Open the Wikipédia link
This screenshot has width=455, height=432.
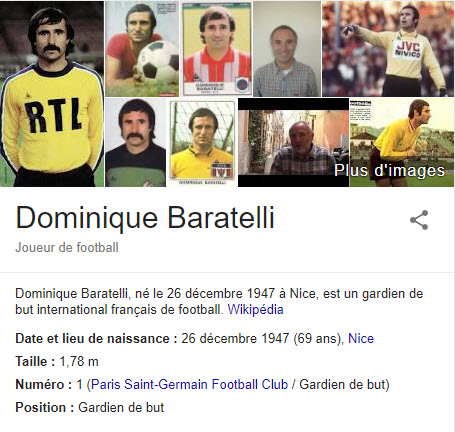click(x=255, y=310)
